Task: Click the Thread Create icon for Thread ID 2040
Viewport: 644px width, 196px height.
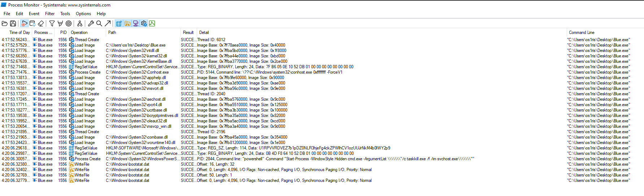Action: (x=71, y=94)
